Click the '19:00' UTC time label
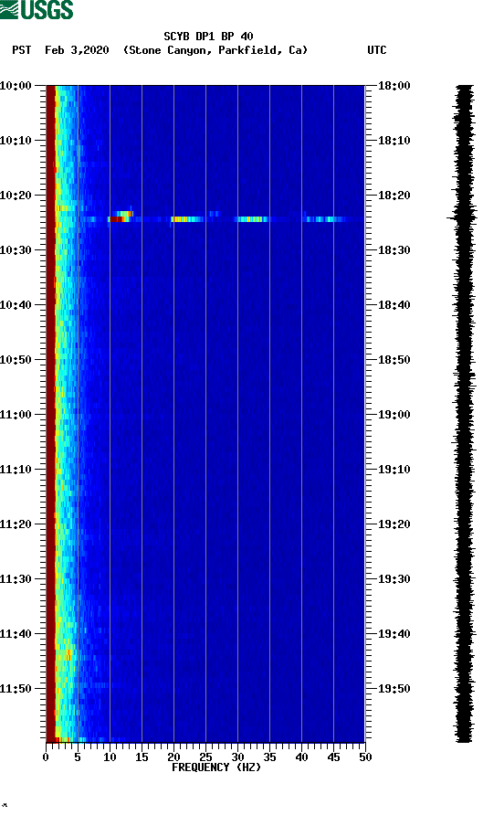Screen dimensions: 504x815 (x=394, y=415)
